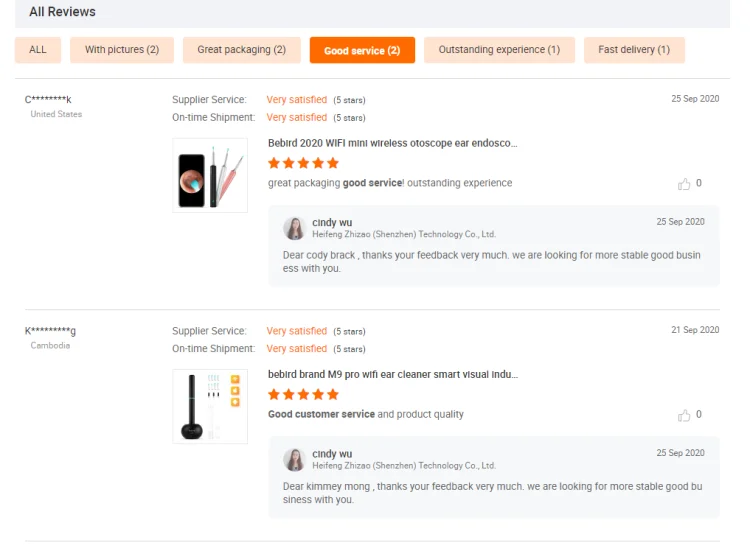750x551 pixels.
Task: Open bebird brand M9 pro wifi ear cleaner link
Action: tap(392, 374)
